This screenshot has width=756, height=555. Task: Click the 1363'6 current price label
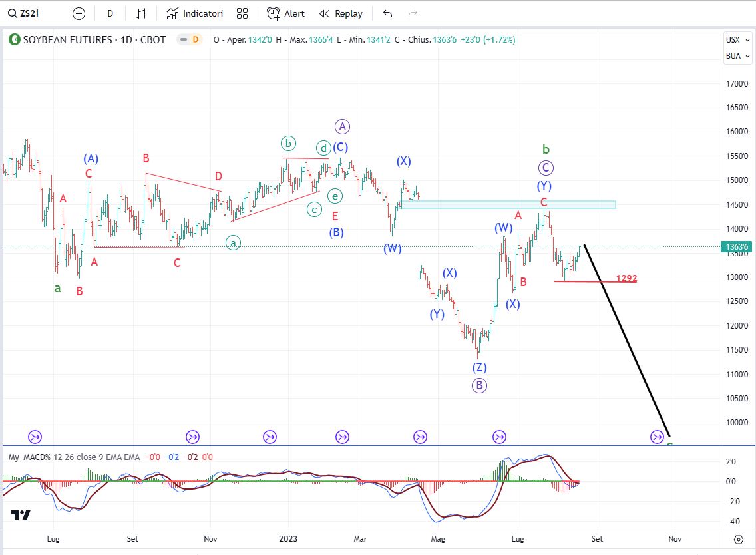[x=737, y=247]
